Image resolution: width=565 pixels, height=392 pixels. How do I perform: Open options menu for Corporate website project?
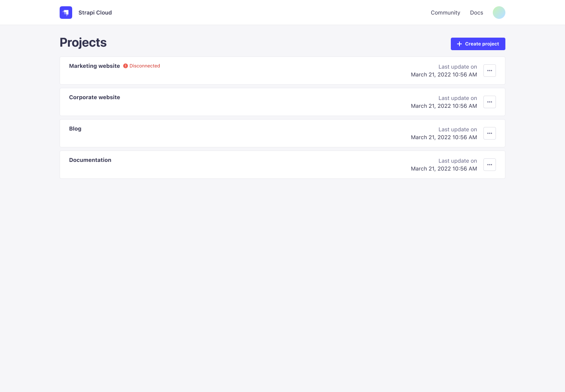click(x=489, y=102)
